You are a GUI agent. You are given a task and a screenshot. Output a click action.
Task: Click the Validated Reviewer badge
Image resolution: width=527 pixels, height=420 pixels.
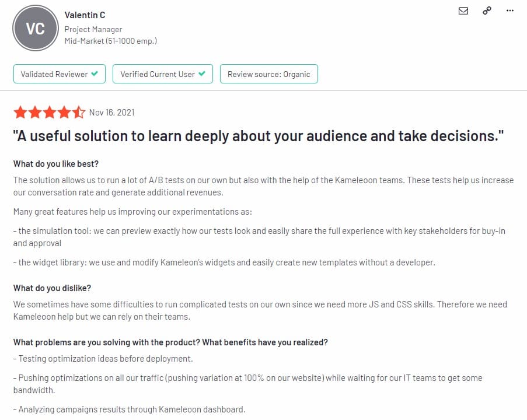(x=60, y=74)
